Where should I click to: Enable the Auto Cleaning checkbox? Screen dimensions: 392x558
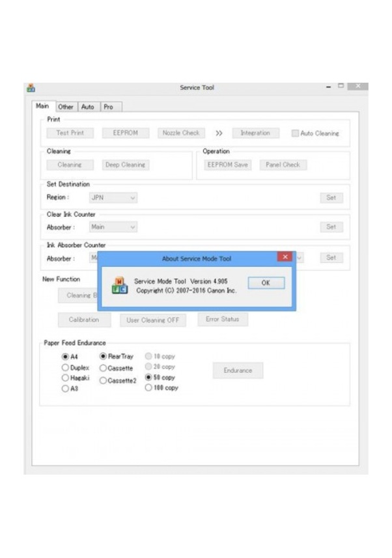click(295, 133)
